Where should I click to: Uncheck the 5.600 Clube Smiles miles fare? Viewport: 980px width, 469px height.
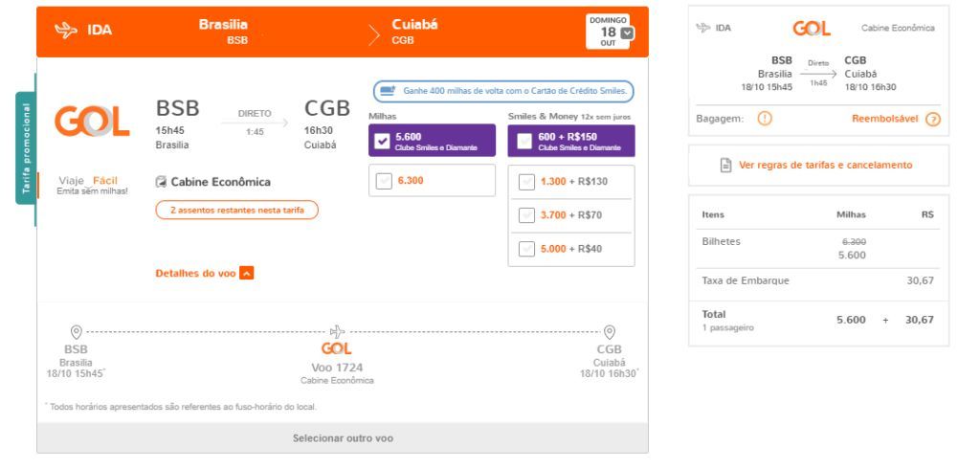(382, 141)
